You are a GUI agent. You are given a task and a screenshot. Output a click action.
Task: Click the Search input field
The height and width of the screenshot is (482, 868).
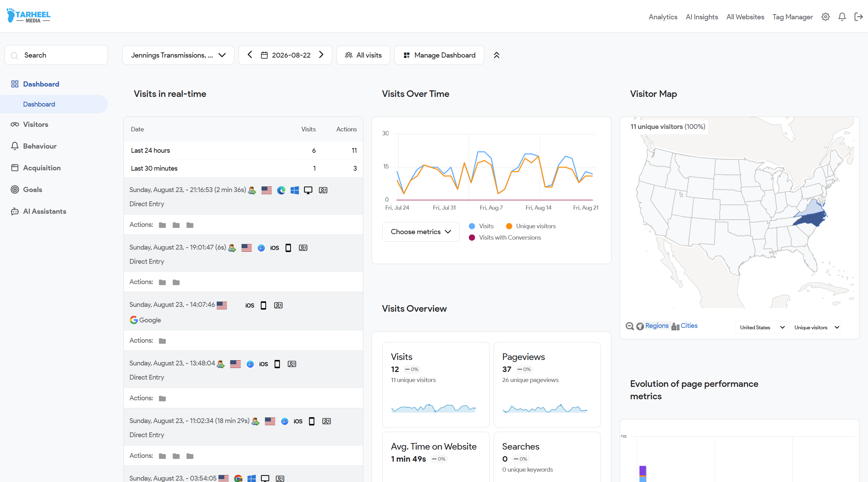[56, 55]
